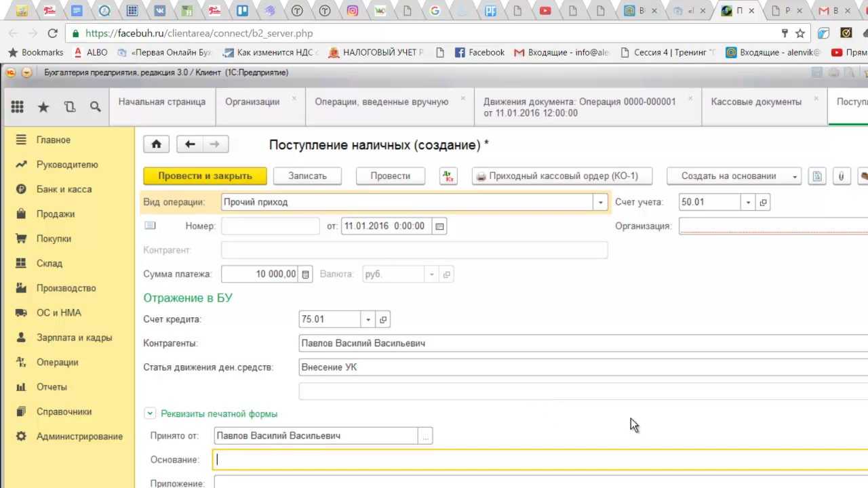The width and height of the screenshot is (868, 488).
Task: Open Счет кредита 75.01 account details icon
Action: [x=383, y=319]
